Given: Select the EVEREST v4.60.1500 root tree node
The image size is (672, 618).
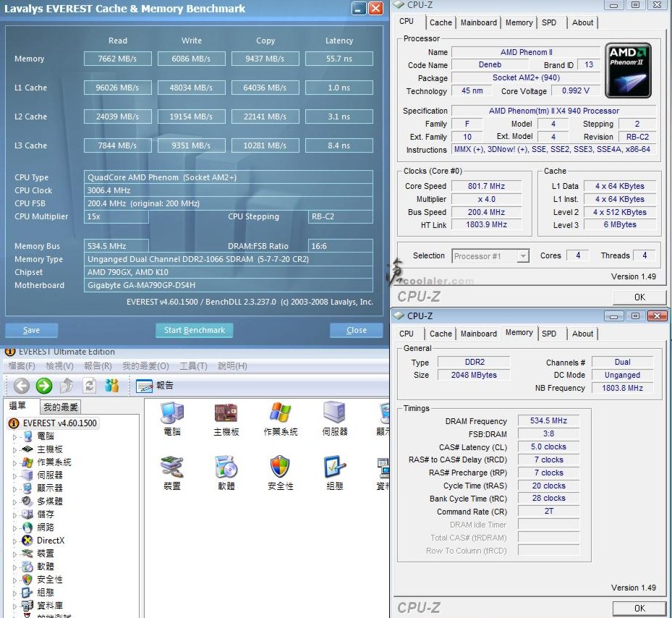Looking at the screenshot, I should click(x=59, y=423).
